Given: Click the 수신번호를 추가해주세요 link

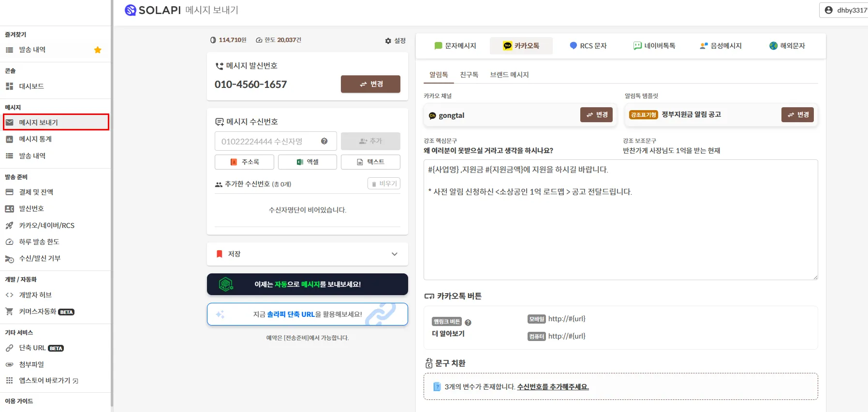Looking at the screenshot, I should click(553, 387).
